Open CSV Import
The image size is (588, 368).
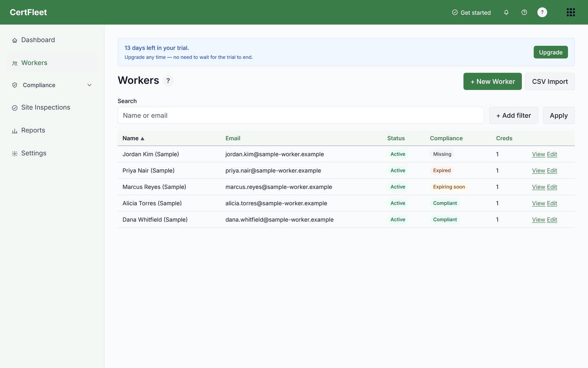coord(550,81)
